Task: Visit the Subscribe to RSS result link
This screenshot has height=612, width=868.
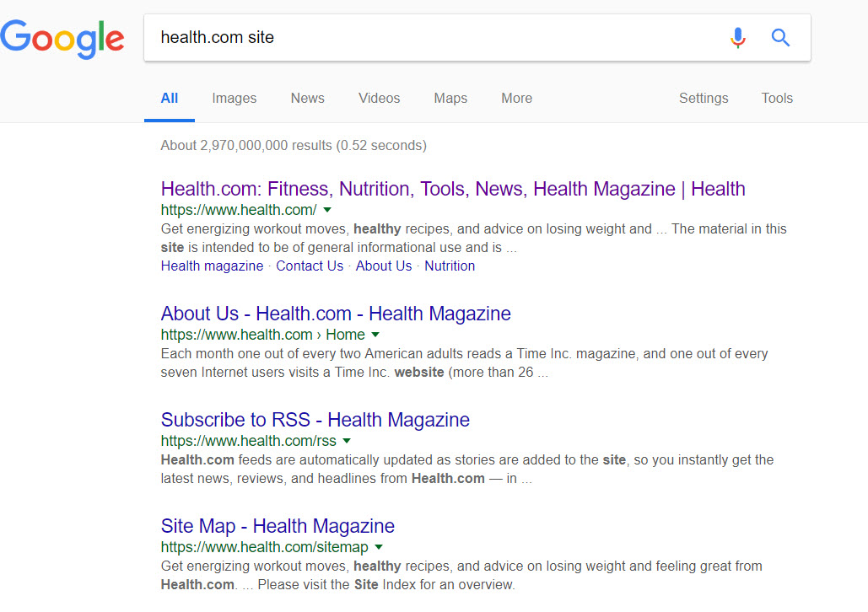Action: pos(315,420)
